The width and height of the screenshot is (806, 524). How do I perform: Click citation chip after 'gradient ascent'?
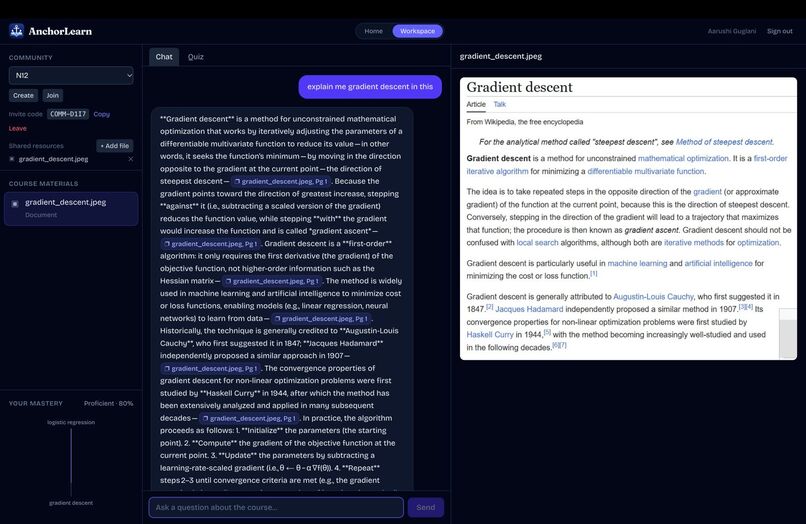click(x=211, y=243)
